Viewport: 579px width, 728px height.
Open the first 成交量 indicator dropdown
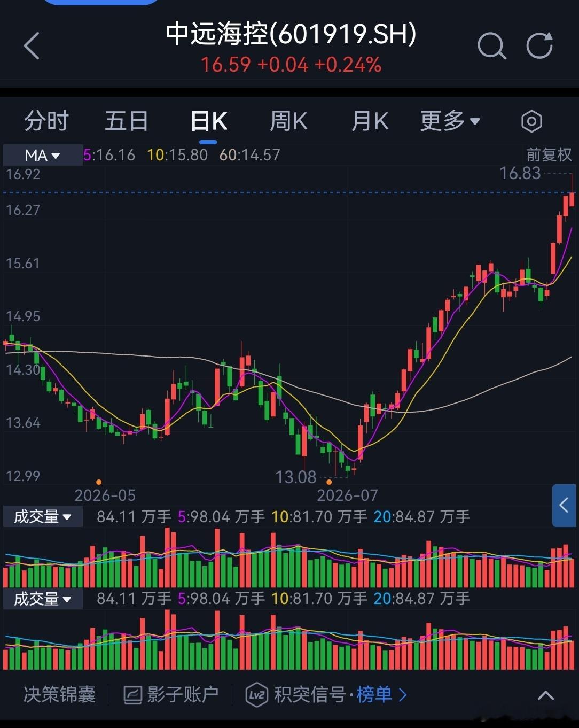coord(43,517)
